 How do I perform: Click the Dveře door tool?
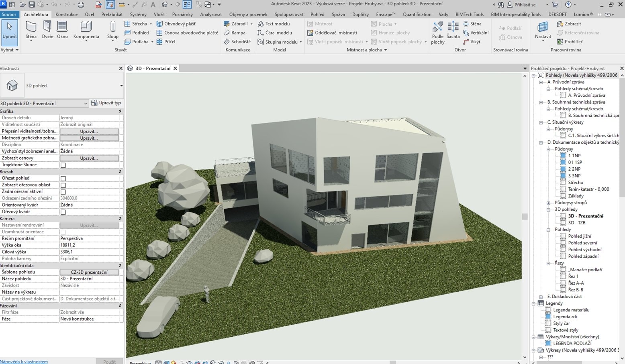[47, 31]
